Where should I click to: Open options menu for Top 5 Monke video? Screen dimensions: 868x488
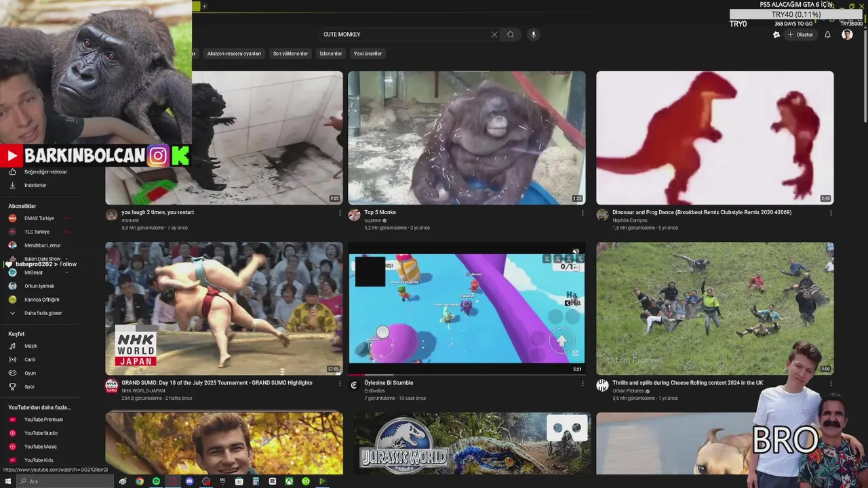click(x=583, y=213)
